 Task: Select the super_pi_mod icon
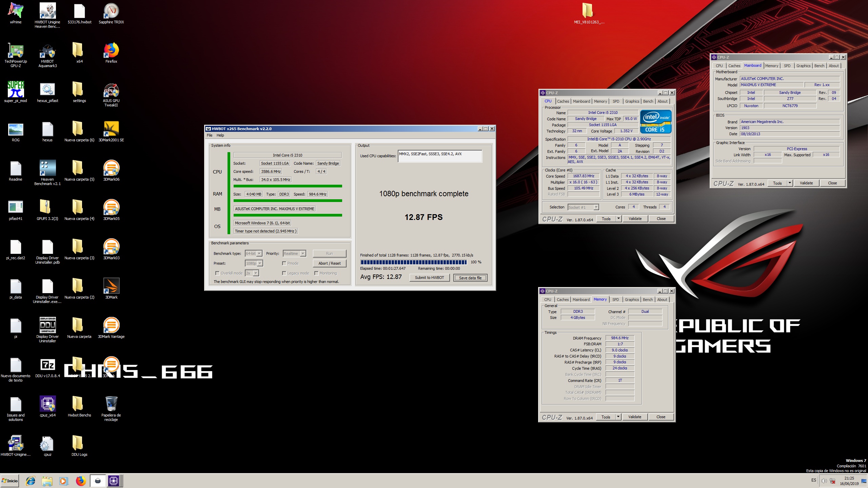point(16,92)
